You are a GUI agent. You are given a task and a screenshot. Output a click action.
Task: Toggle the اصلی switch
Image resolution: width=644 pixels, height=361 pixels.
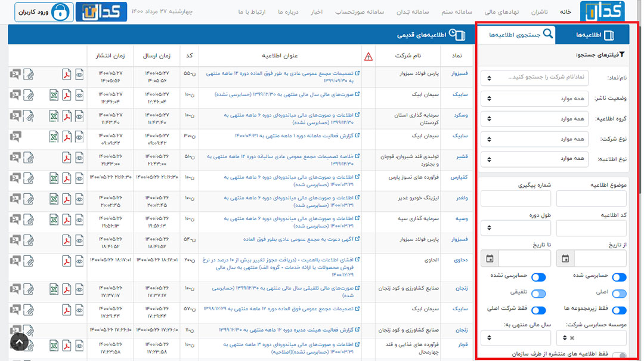tap(619, 294)
